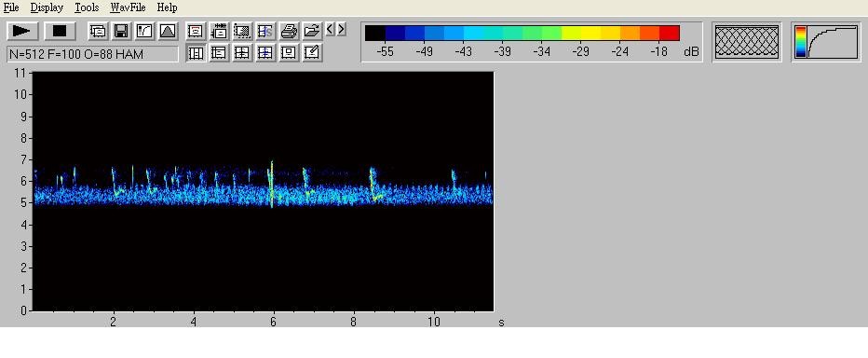
Task: Click the N=512 F=100 O=88 HAM parameter field
Action: [x=92, y=54]
